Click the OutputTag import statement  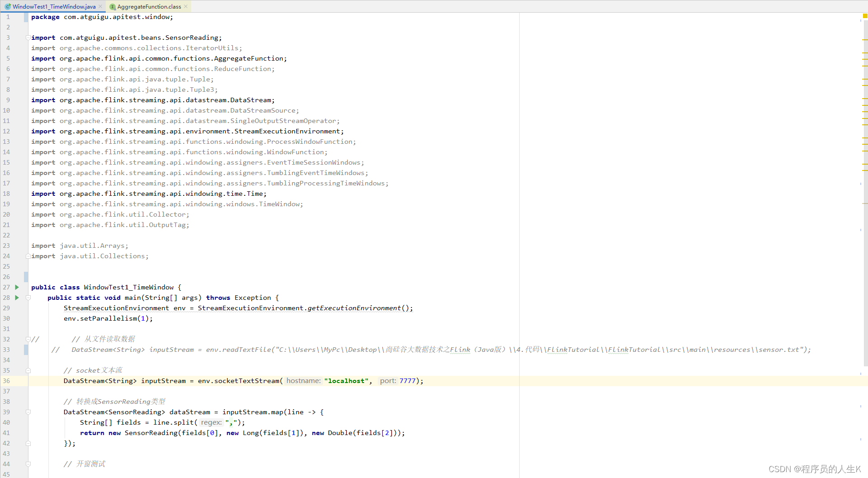tap(110, 225)
